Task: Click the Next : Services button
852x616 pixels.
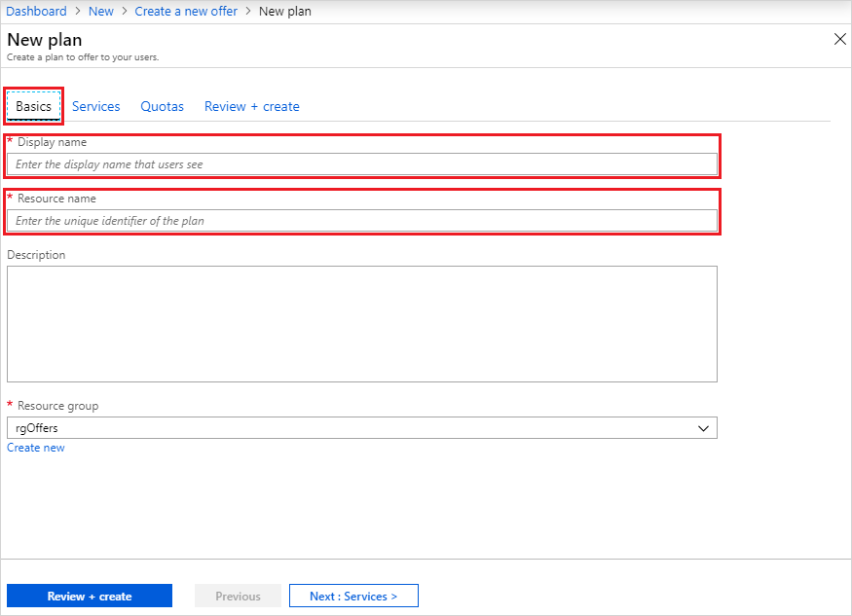Action: (x=353, y=595)
